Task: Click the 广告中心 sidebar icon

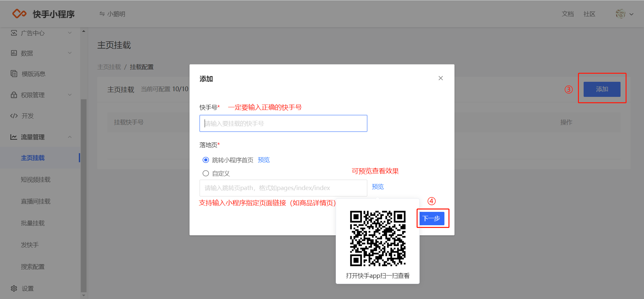Action: 14,33
